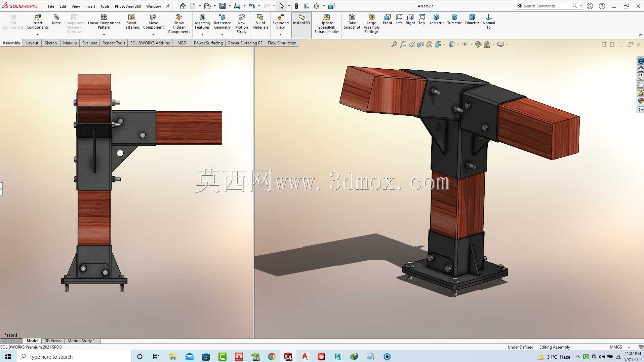
Task: Switch to Flow Simulation tab
Action: tap(282, 43)
